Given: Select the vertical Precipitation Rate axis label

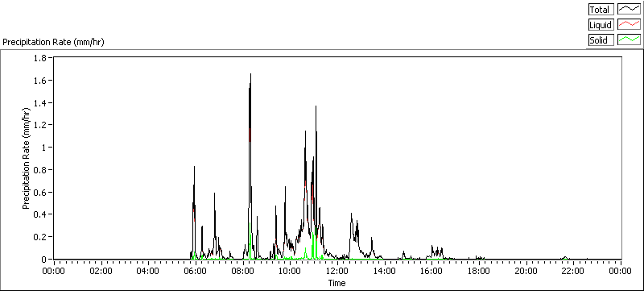Looking at the screenshot, I should 27,158.
